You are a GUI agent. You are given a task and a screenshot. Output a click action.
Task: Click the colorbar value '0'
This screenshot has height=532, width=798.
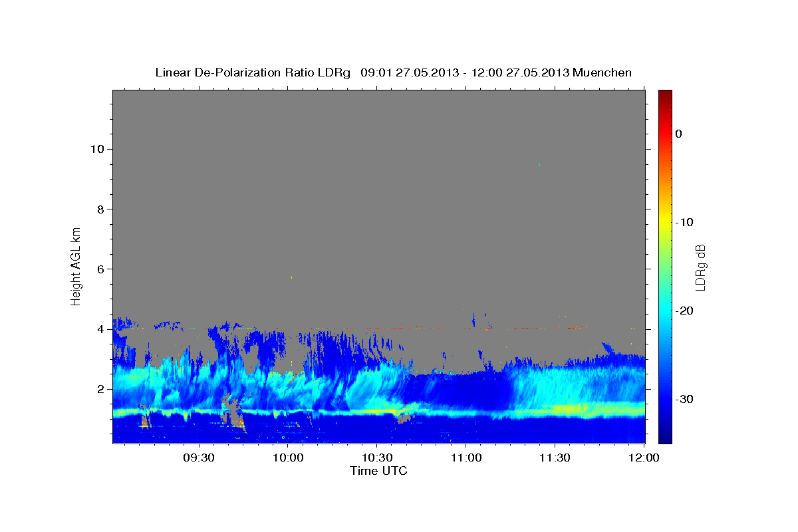[x=679, y=134]
